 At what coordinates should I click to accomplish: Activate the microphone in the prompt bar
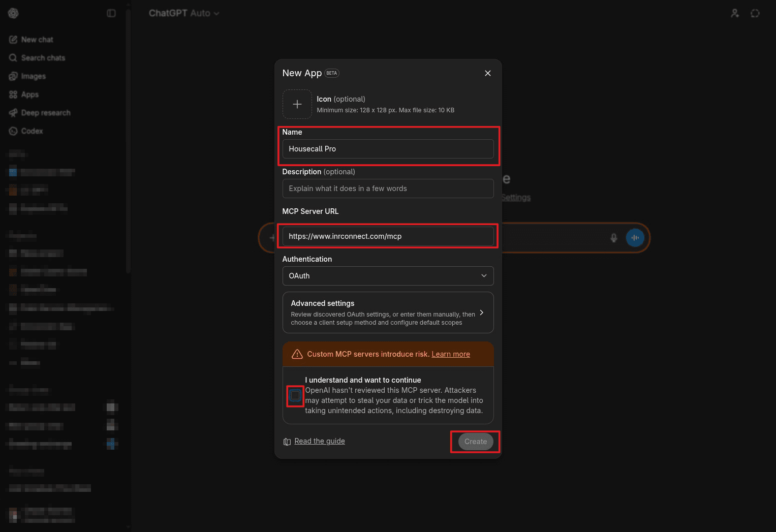click(614, 237)
